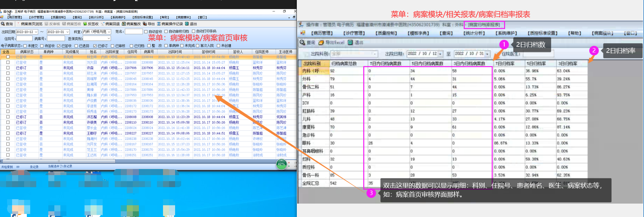
Task: Focus the 姓名 input field
Action: point(134,32)
